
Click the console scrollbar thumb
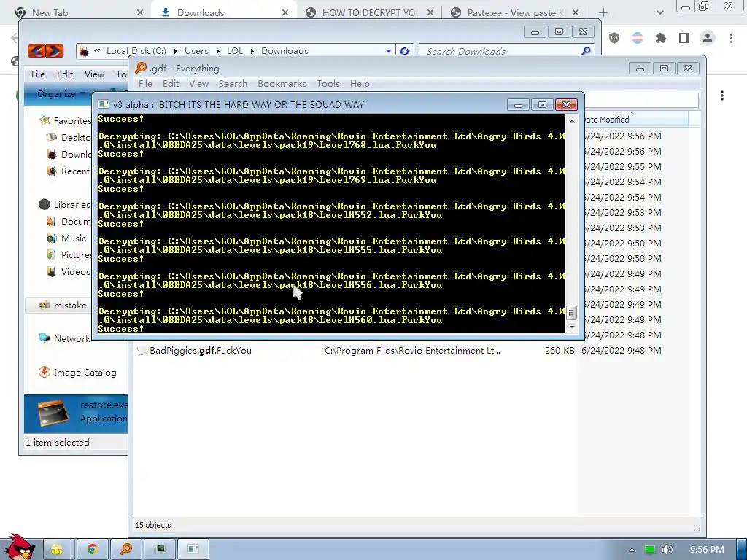(x=572, y=312)
